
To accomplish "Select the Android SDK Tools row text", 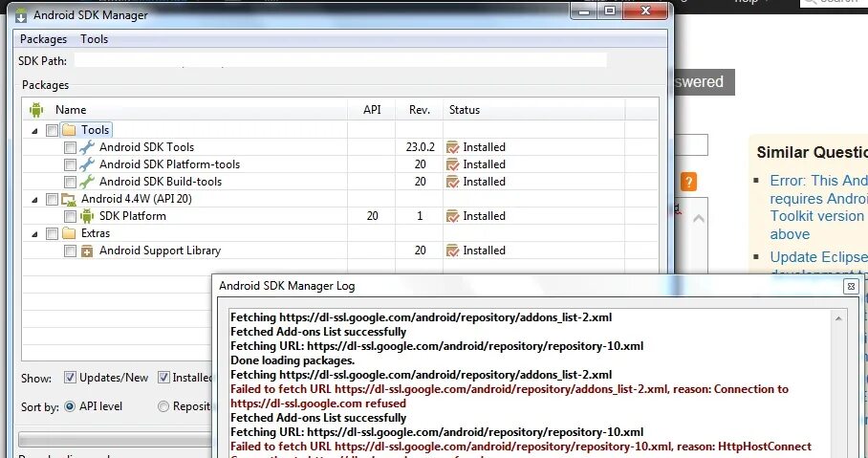I will click(x=146, y=147).
